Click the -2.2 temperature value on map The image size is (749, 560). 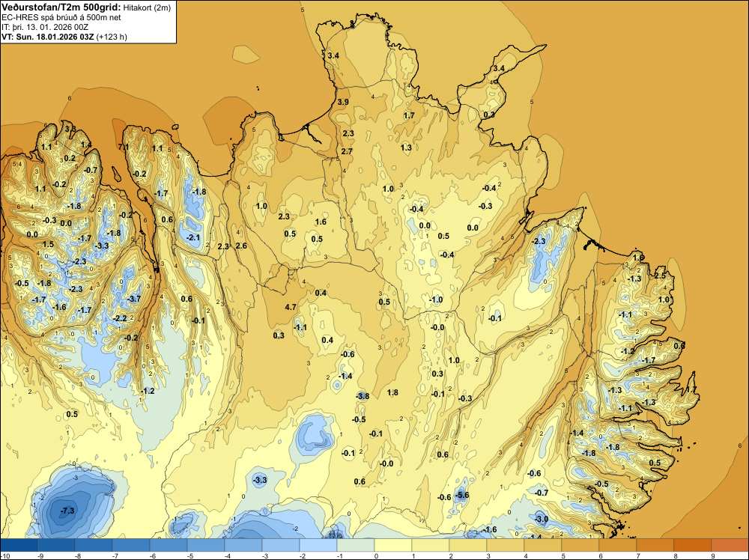pyautogui.click(x=119, y=318)
